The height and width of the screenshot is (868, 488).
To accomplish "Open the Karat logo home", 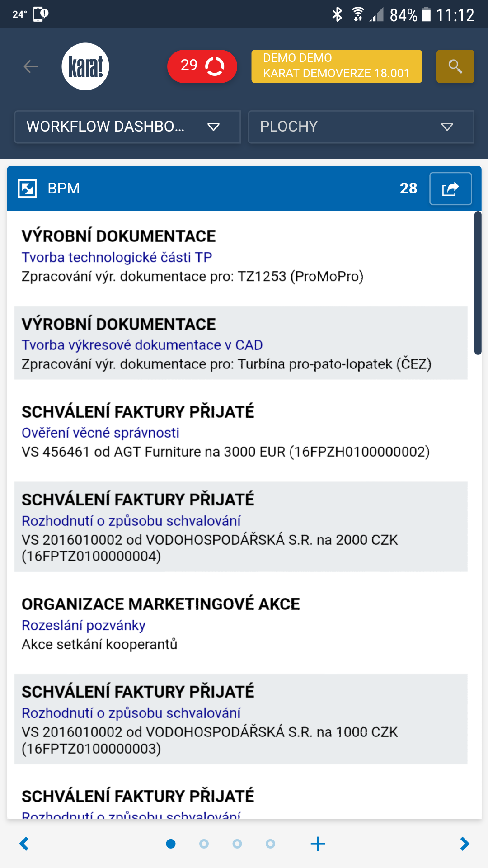I will coord(85,66).
